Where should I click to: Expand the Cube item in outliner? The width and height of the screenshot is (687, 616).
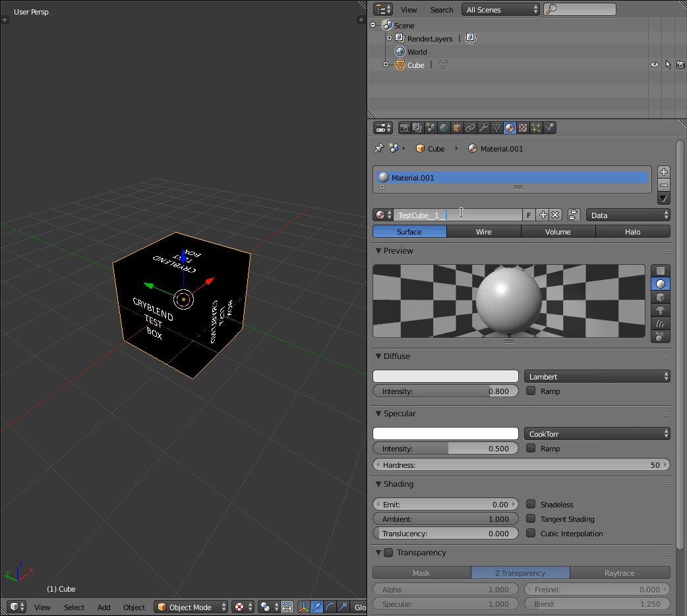(386, 65)
